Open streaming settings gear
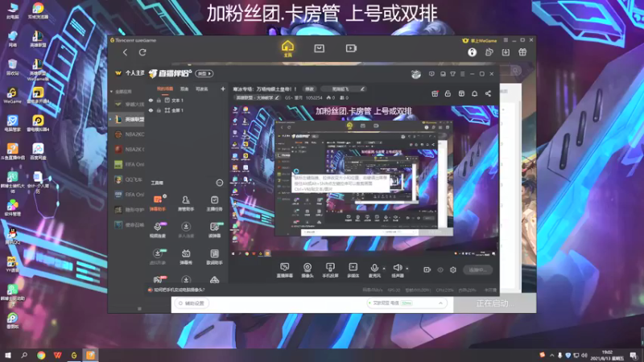This screenshot has width=644, height=362. [453, 269]
